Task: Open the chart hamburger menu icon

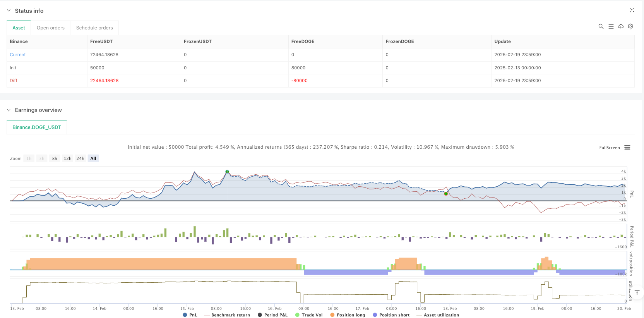Action: tap(627, 148)
